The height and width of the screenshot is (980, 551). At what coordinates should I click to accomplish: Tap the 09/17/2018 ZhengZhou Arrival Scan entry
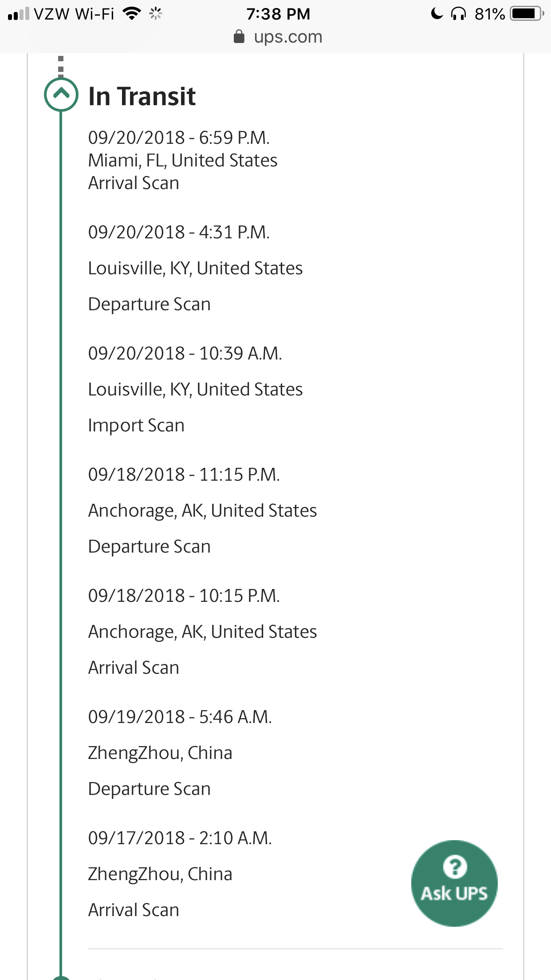coord(180,874)
